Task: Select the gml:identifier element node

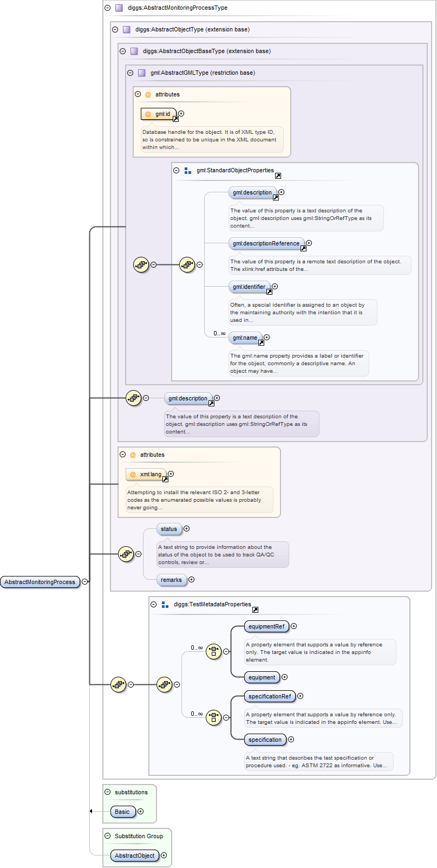Action: point(249,287)
